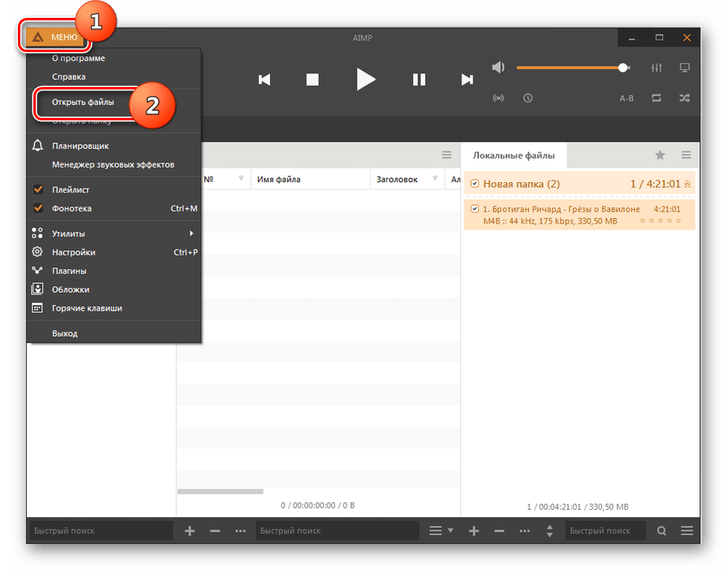The width and height of the screenshot is (728, 570).
Task: Click the ellipsis button beside tree search
Action: click(241, 530)
